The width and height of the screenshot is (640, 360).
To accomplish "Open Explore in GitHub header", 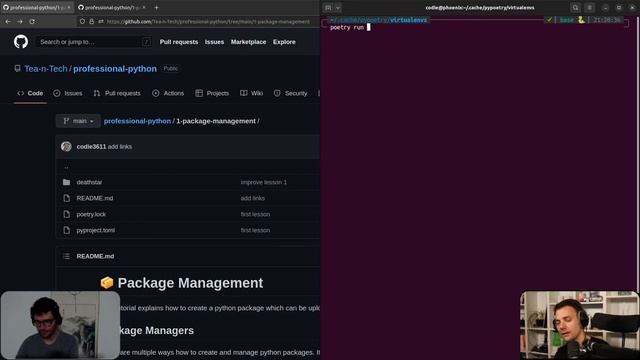I will [284, 42].
